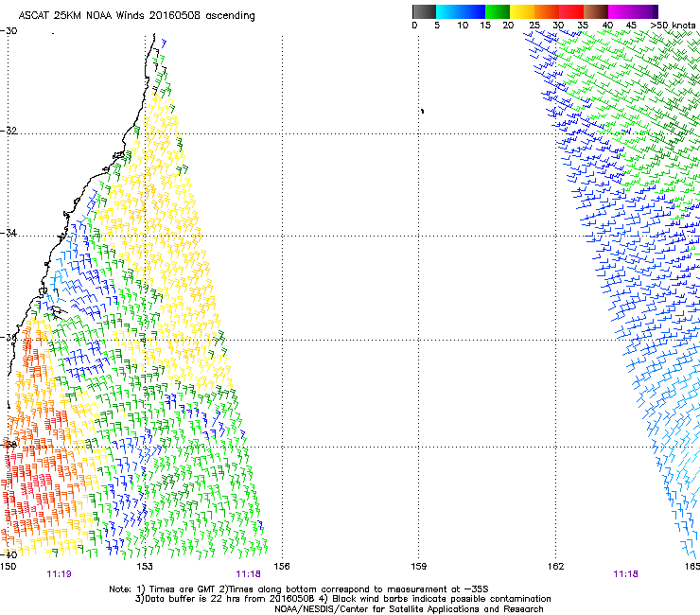
Task: Click the longitude label "156"
Action: [x=282, y=567]
